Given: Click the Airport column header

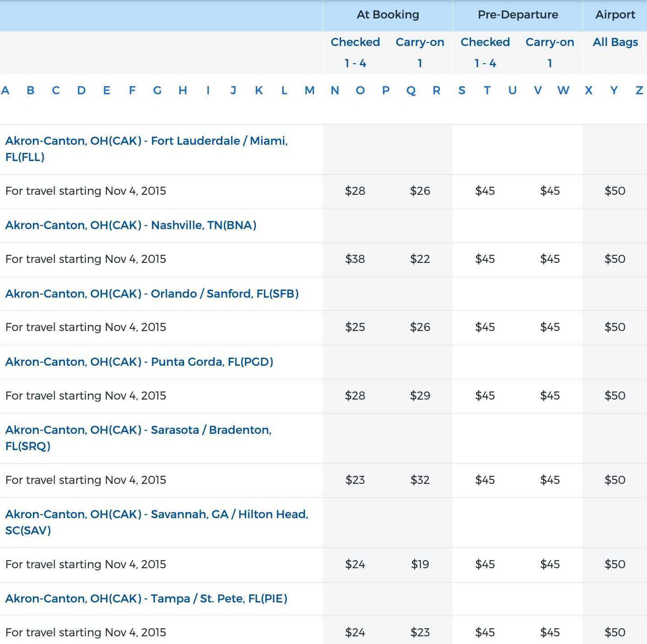Looking at the screenshot, I should click(615, 15).
